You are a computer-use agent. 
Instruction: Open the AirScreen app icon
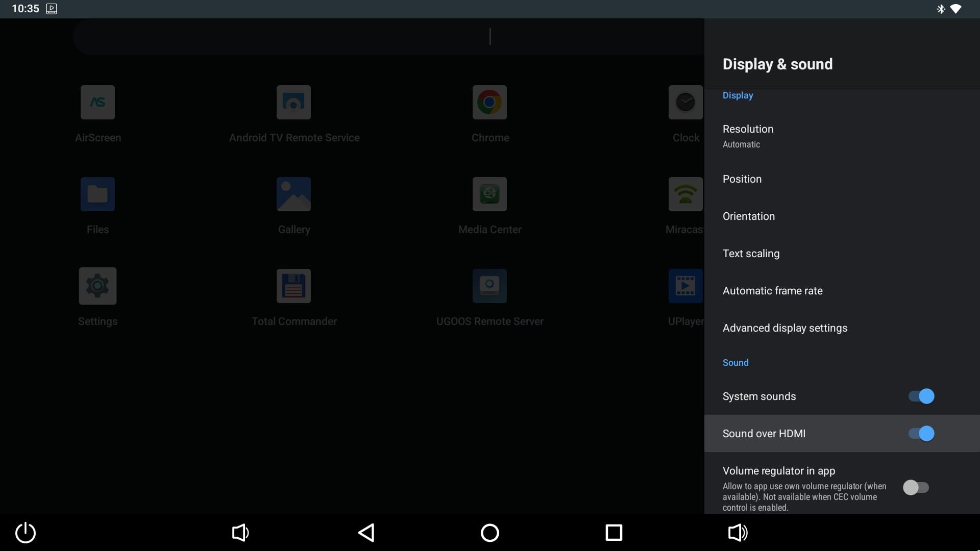click(97, 103)
